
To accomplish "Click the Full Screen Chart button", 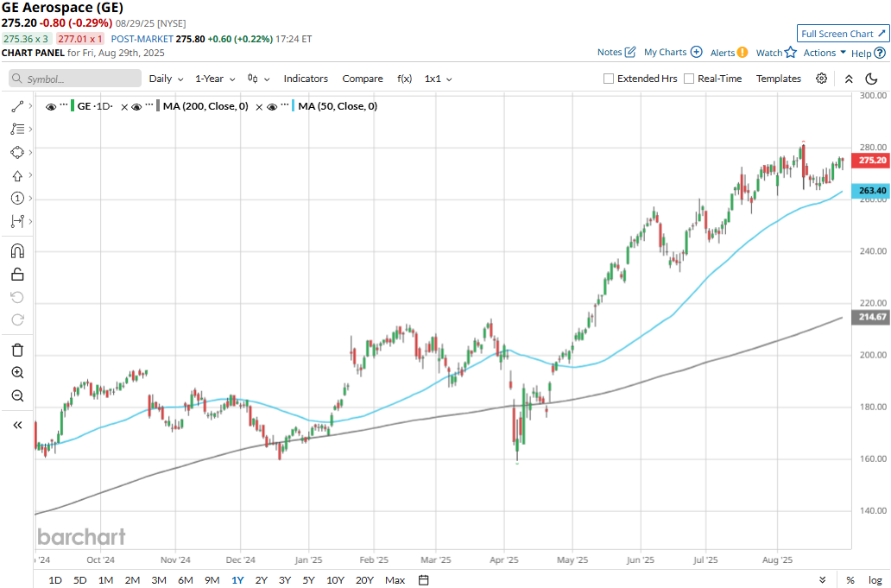I will pos(843,34).
